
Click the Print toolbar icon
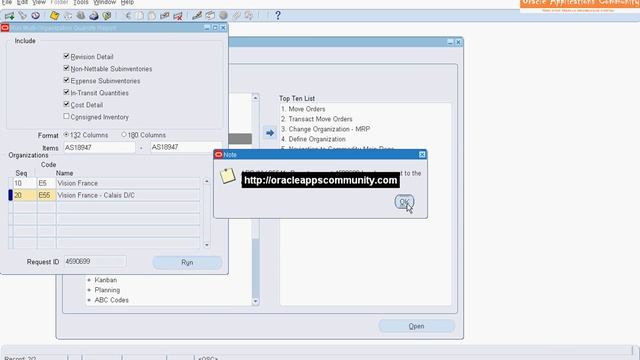tap(94, 16)
